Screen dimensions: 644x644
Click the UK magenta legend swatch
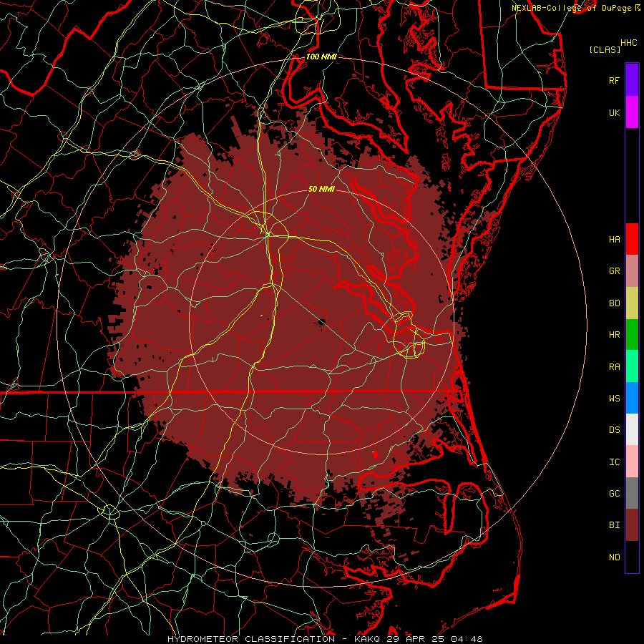click(632, 112)
